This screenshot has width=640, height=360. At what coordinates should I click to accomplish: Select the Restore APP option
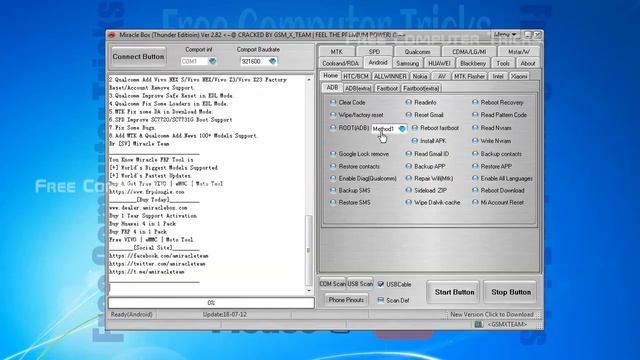[x=492, y=167]
